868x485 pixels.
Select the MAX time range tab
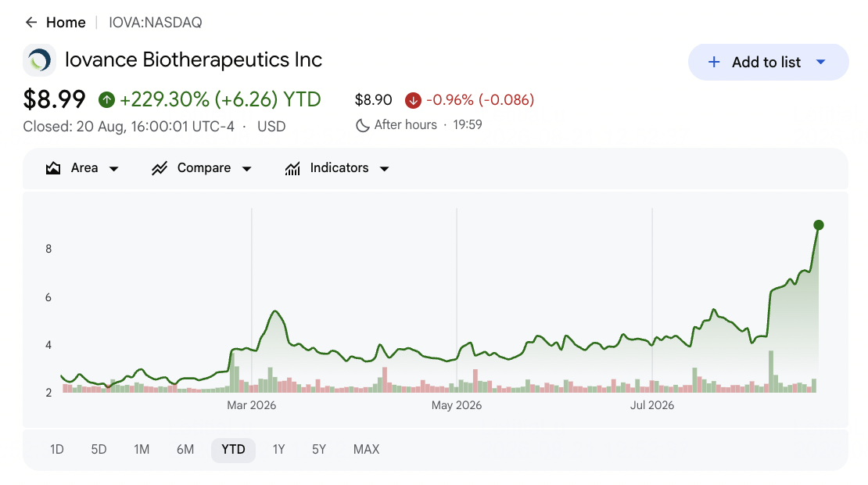pos(367,450)
